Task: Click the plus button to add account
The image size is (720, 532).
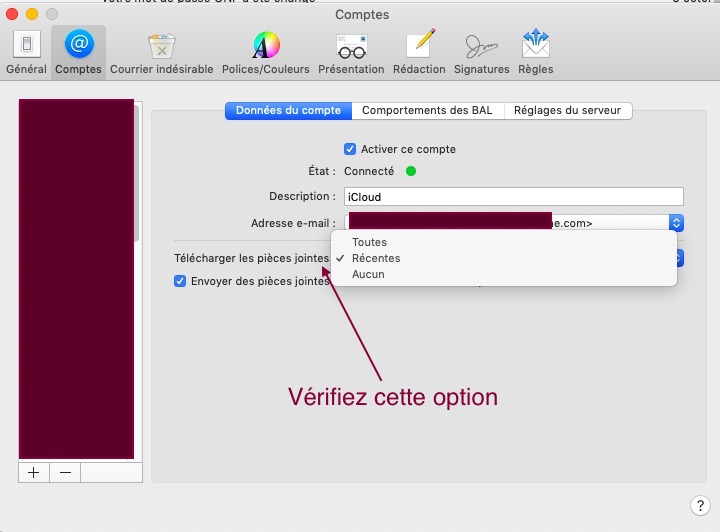Action: 34,473
